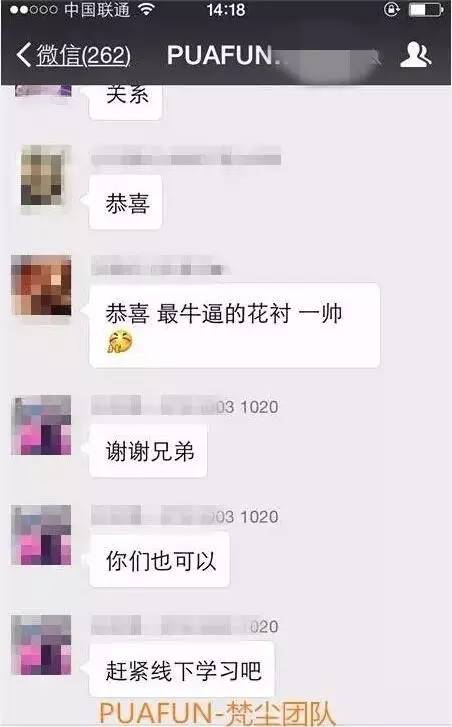
Task: Open avatar beside 赶紧线下学习吧 message
Action: pyautogui.click(x=41, y=644)
